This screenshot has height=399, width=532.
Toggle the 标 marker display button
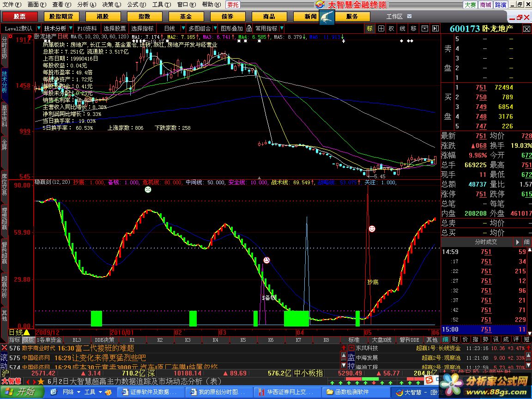(370, 29)
